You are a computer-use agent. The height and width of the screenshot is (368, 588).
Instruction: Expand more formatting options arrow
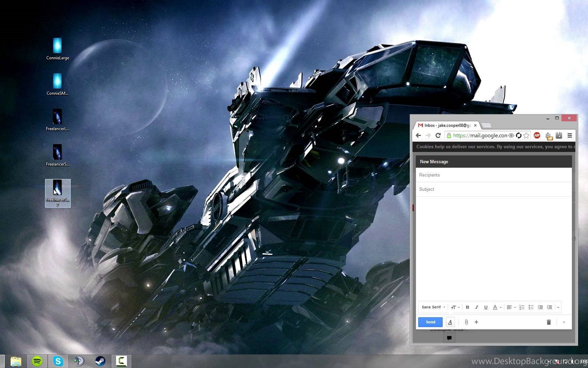tap(558, 307)
